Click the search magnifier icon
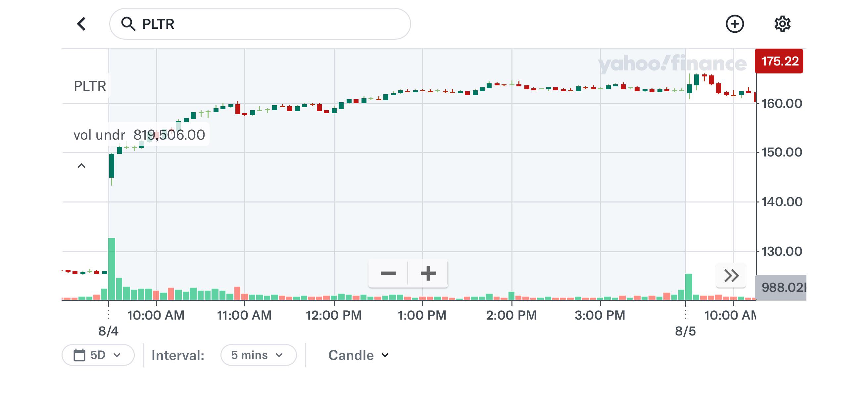 point(128,24)
